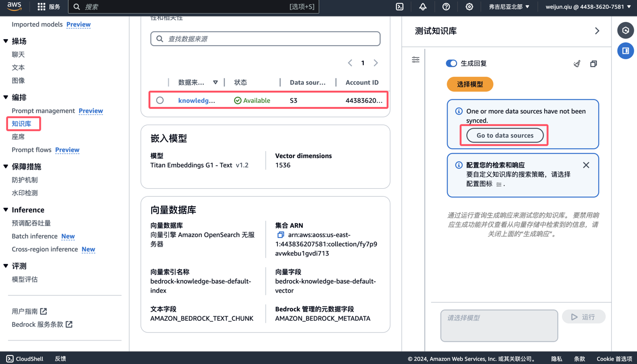Open the privacy link in the footer
Image resolution: width=637 pixels, height=364 pixels.
click(557, 358)
